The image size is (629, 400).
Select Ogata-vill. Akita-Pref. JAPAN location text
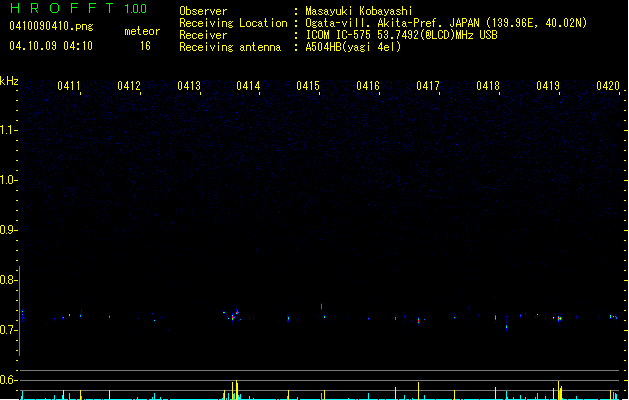[446, 23]
